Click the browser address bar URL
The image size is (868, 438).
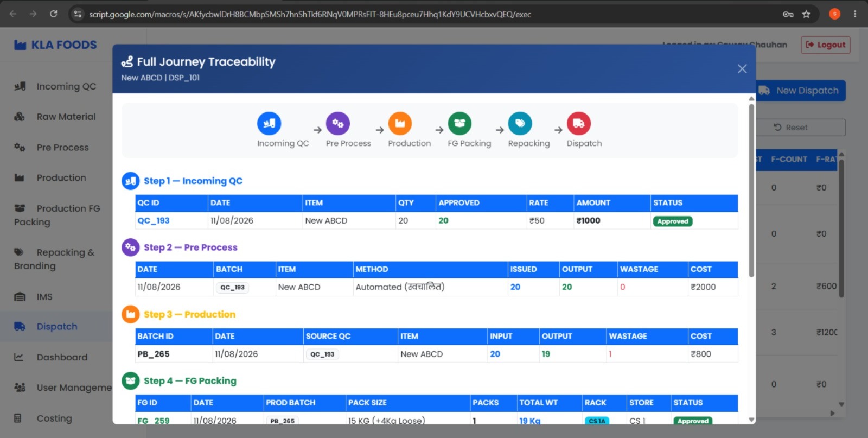pyautogui.click(x=310, y=14)
